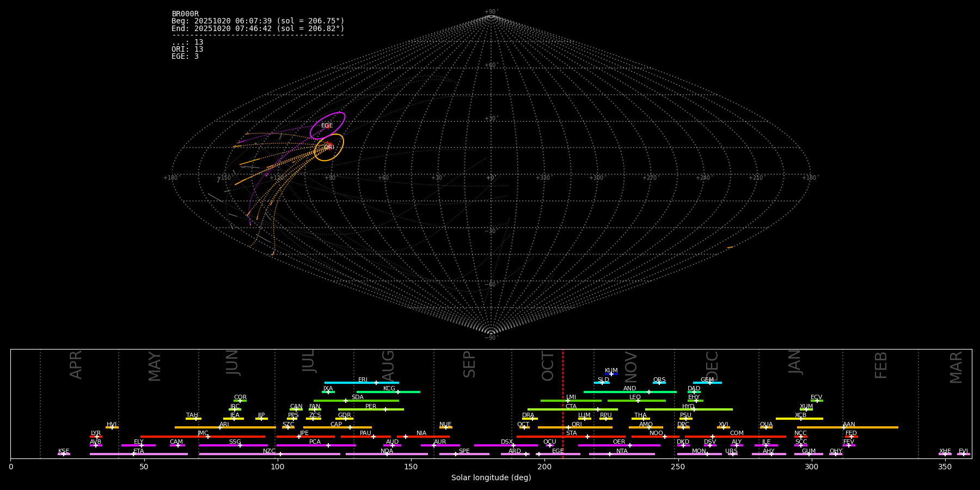Click the EGE: 3 count in legend

coord(185,57)
